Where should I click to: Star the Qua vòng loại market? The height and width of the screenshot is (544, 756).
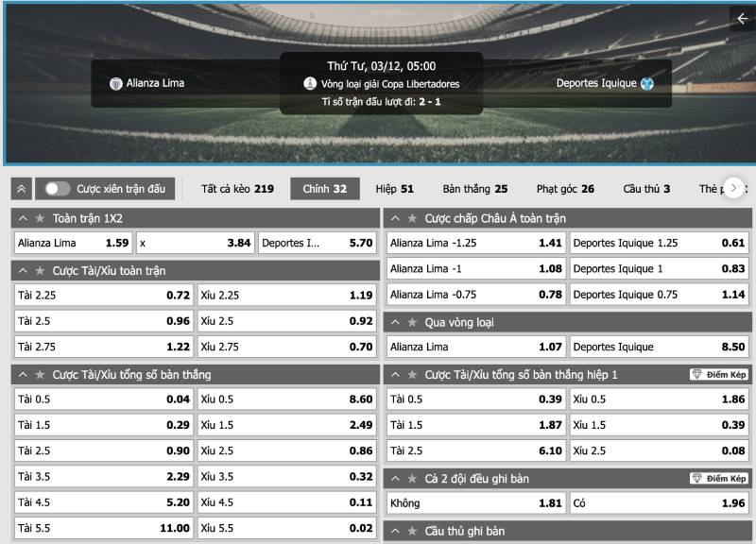click(x=412, y=322)
